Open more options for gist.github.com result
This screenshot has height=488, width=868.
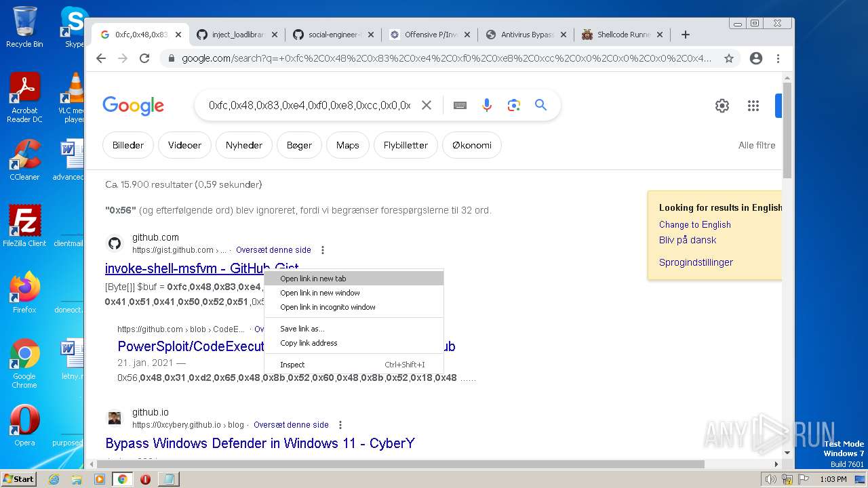[x=323, y=250]
